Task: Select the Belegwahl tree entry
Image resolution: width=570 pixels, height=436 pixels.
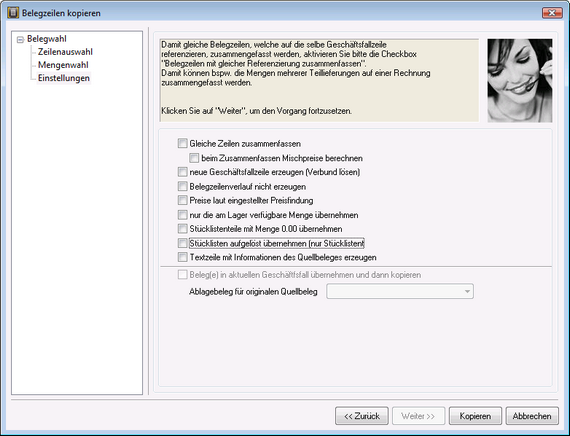Action: click(x=47, y=39)
